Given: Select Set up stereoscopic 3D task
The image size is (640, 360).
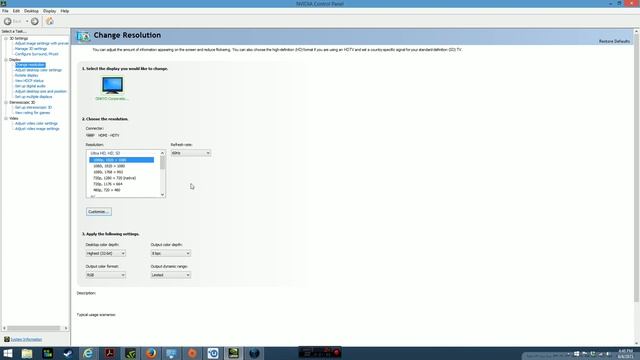Looking at the screenshot, I should click(x=33, y=107).
